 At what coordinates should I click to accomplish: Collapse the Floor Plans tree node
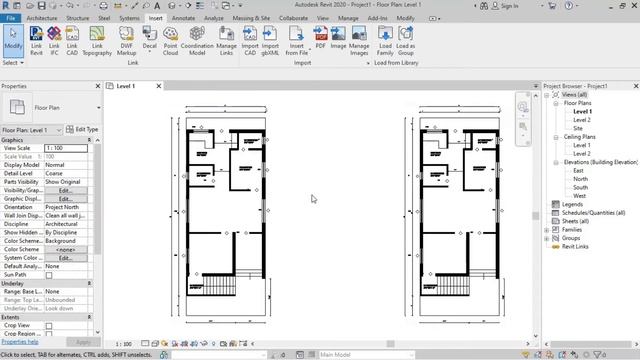(x=556, y=103)
